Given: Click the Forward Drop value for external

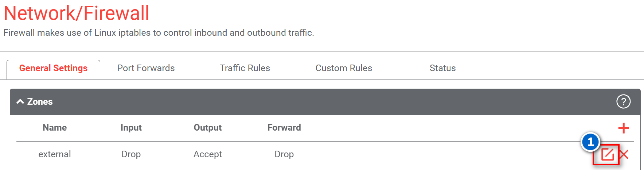Looking at the screenshot, I should (x=284, y=154).
